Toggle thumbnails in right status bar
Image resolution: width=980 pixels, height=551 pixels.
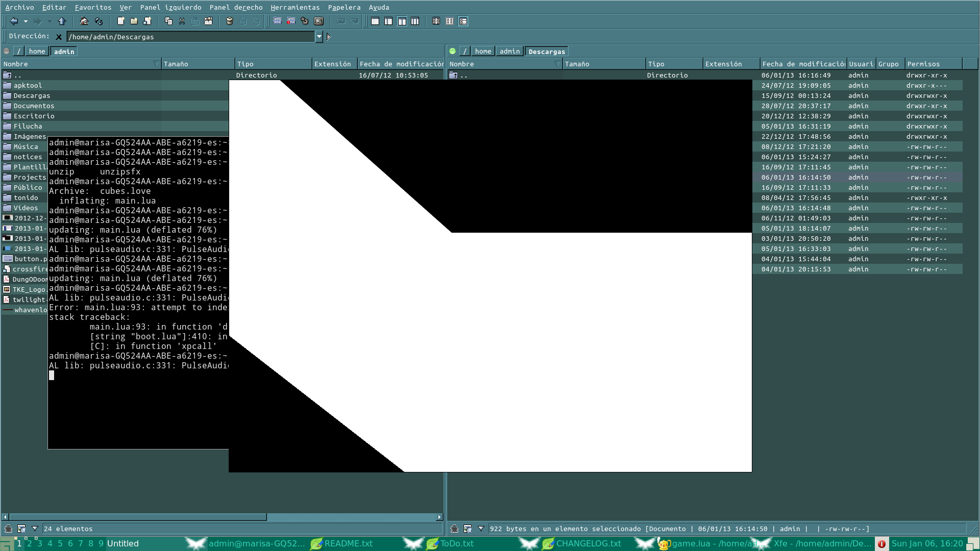[468, 529]
